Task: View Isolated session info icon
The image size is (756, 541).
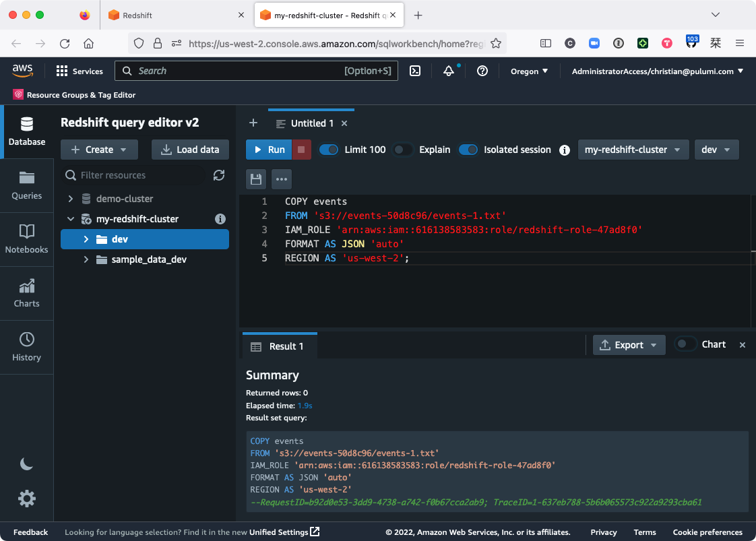Action: click(564, 150)
